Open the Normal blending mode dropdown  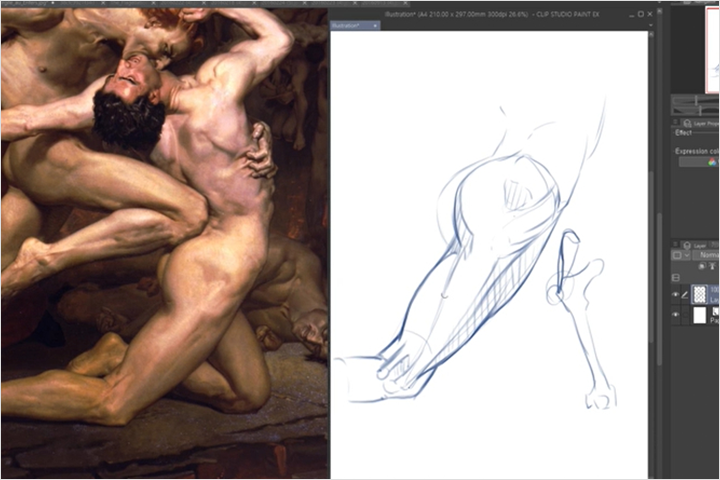coord(706,255)
